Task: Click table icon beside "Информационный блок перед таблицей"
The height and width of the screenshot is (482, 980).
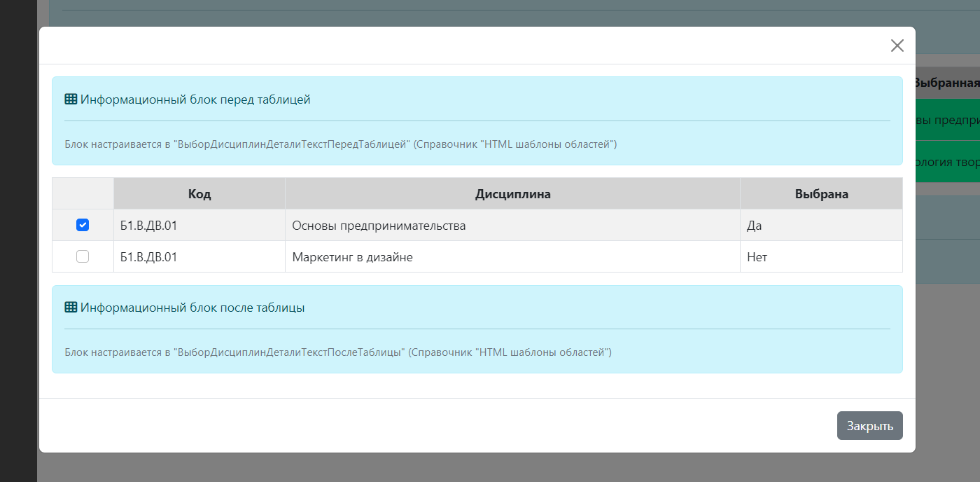Action: click(71, 99)
